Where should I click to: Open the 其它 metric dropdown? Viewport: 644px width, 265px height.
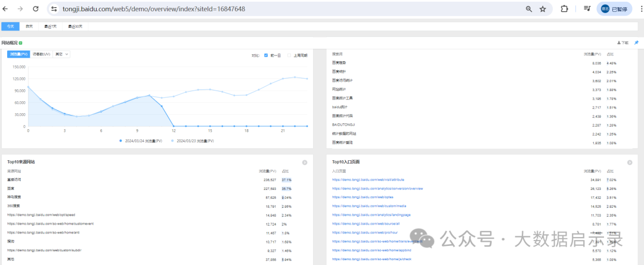tap(61, 54)
